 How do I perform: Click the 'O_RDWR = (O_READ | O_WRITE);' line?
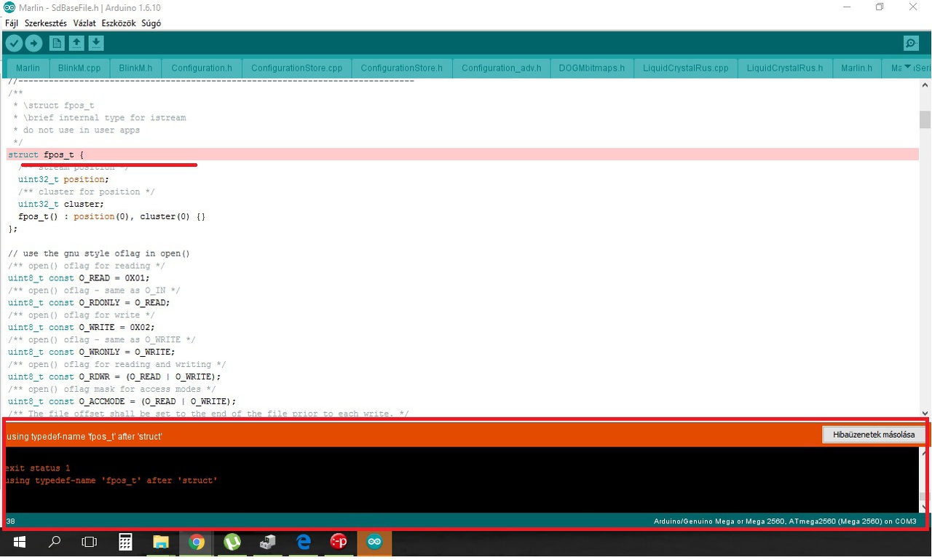click(x=114, y=376)
